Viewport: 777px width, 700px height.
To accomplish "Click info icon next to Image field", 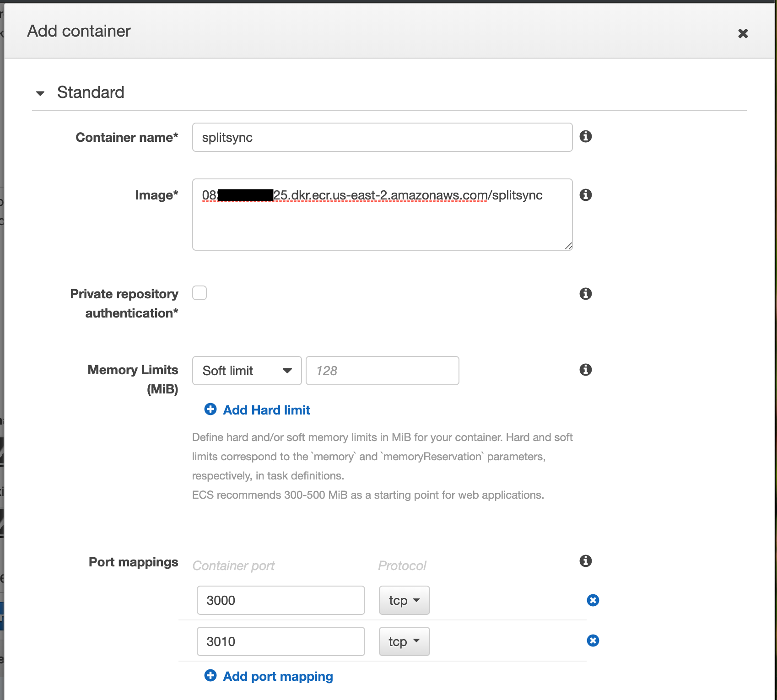I will [x=585, y=195].
